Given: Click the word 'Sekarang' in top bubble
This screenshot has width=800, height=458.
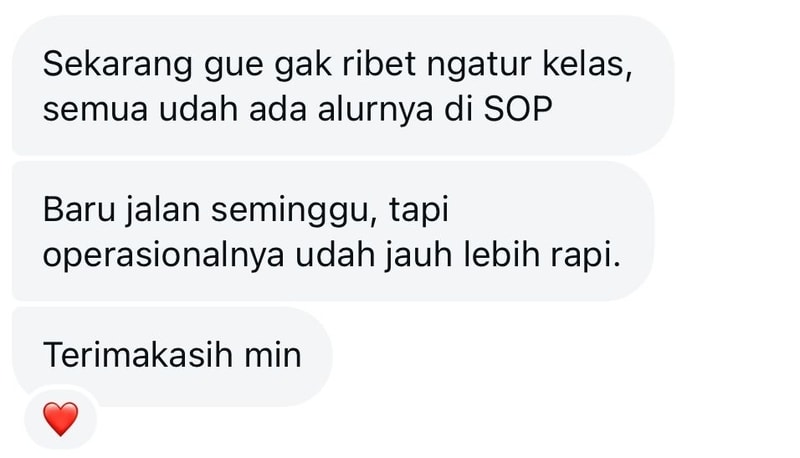Looking at the screenshot, I should 118,66.
